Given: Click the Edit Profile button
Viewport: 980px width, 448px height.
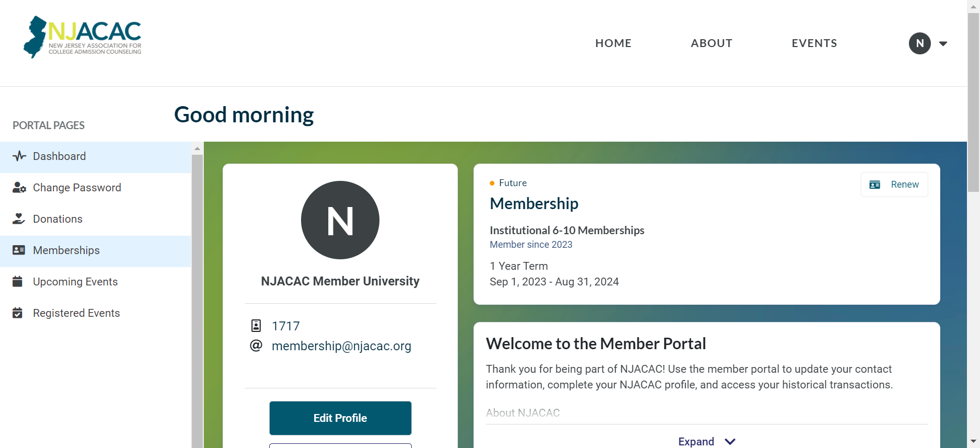Looking at the screenshot, I should click(x=340, y=418).
